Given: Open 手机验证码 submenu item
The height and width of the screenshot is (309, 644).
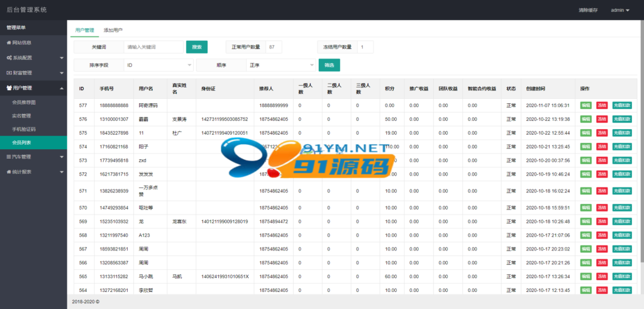Looking at the screenshot, I should click(33, 129).
